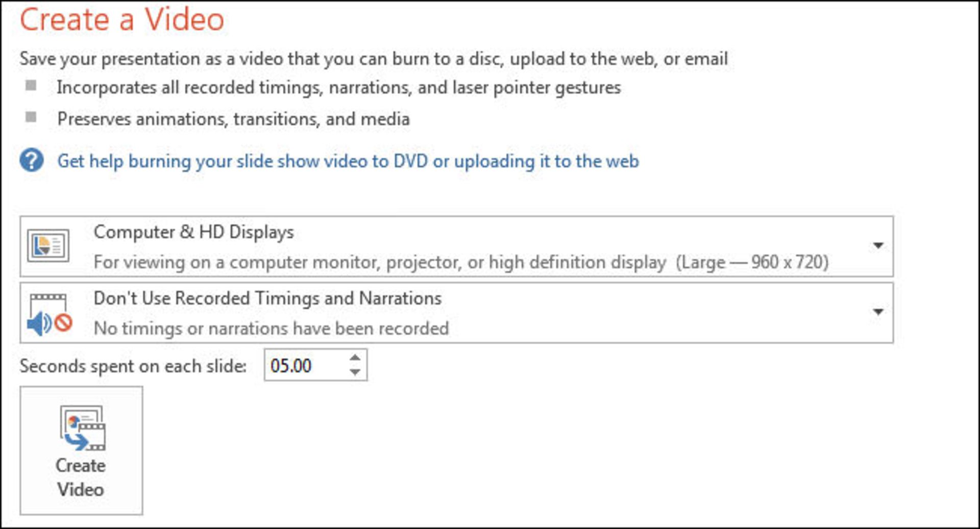
Task: Click the arrow on the timings and narrations dropdown
Action: (x=878, y=312)
